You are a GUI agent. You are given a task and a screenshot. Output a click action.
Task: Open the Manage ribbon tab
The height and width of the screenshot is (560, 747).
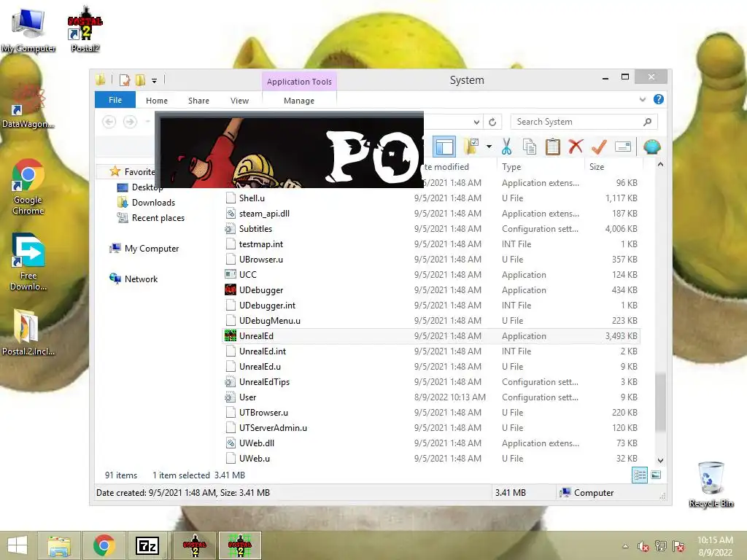(x=299, y=101)
